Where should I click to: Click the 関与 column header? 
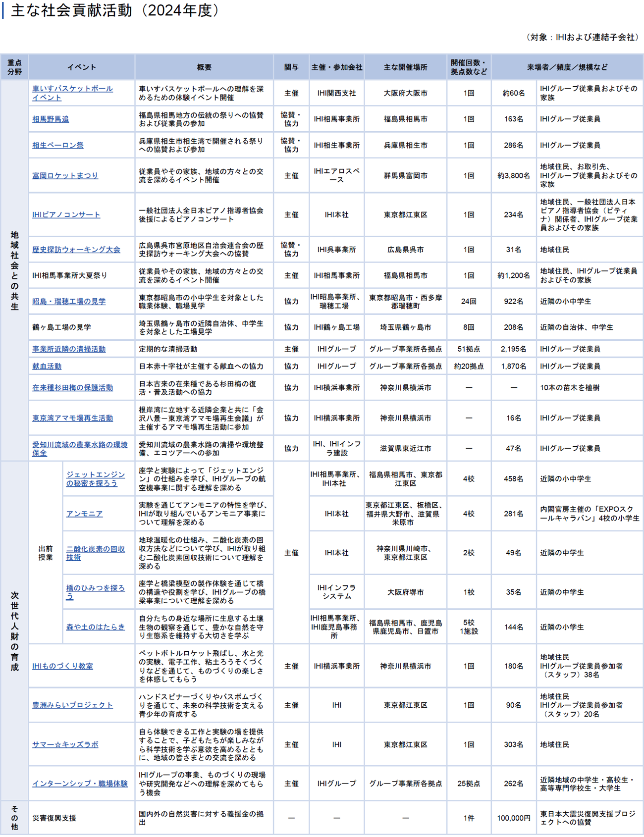(x=291, y=67)
